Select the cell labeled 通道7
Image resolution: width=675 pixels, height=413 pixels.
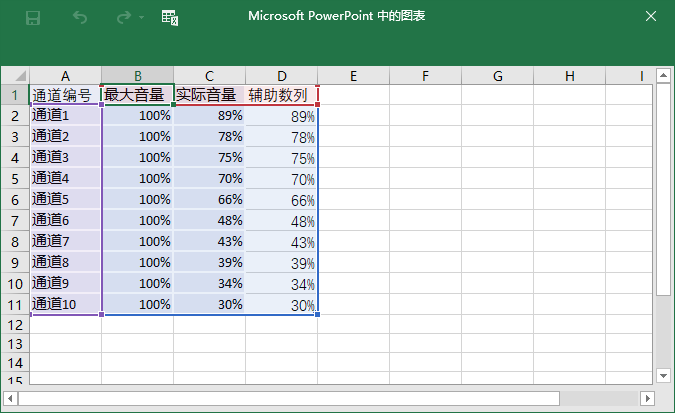[65, 242]
